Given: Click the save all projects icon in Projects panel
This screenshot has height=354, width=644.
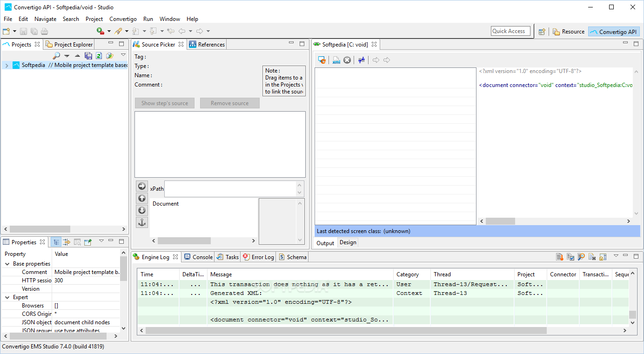Looking at the screenshot, I should point(88,56).
